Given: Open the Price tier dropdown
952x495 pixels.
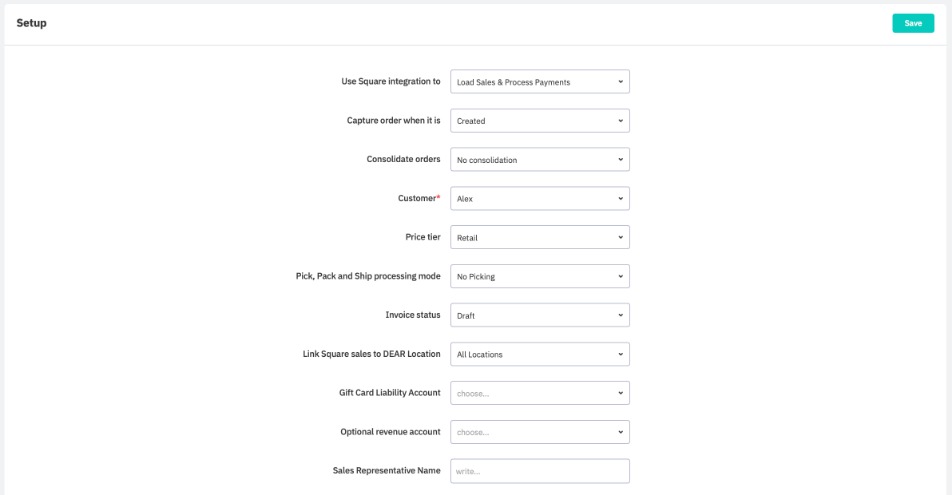Looking at the screenshot, I should (539, 237).
